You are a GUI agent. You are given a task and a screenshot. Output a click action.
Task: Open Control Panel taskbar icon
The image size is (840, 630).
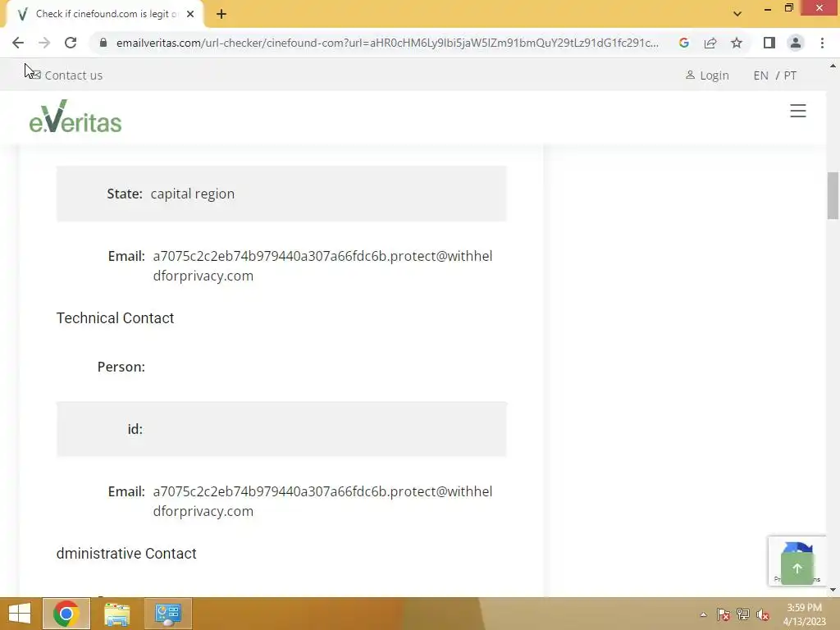(x=168, y=614)
